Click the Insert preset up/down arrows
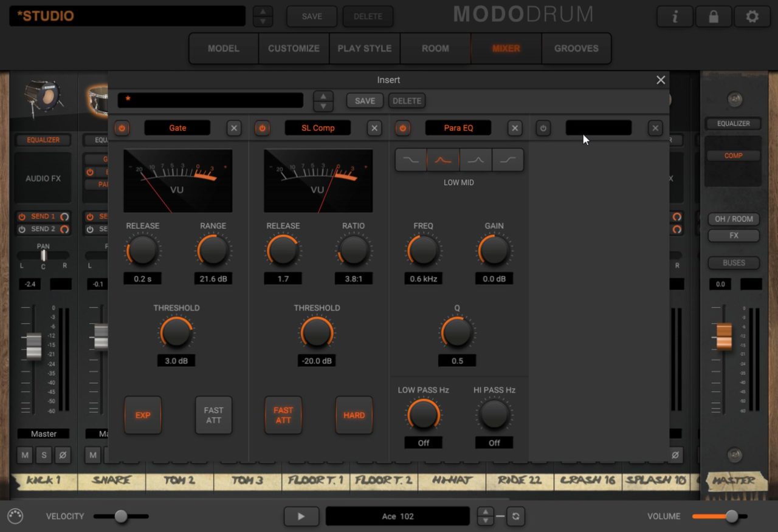Screen dimensions: 778x532 [x=323, y=101]
